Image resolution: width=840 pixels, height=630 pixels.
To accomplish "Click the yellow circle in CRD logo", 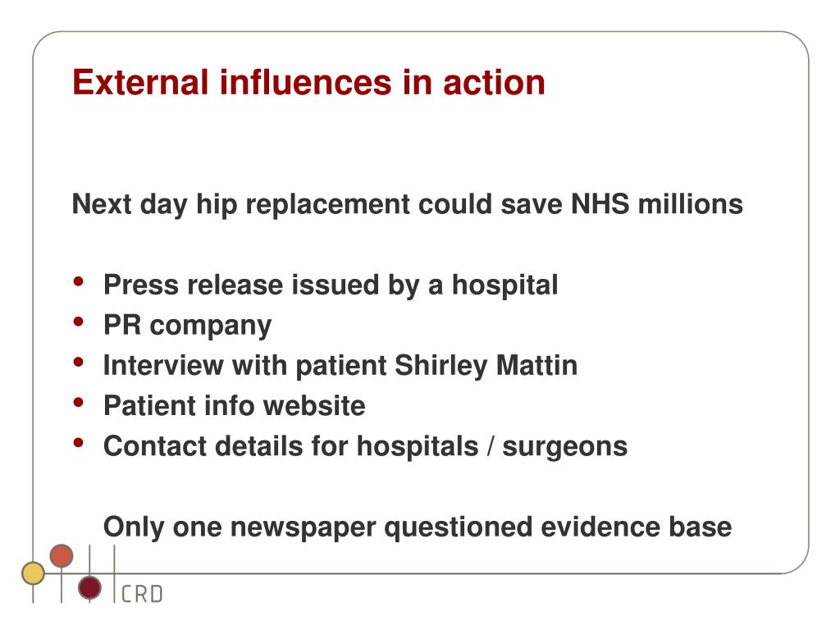I will tap(33, 573).
